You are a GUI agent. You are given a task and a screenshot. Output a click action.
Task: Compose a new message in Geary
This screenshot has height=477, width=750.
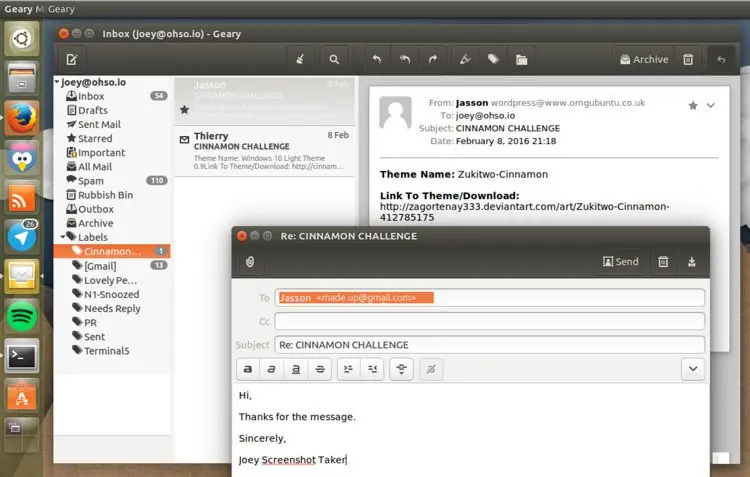72,59
